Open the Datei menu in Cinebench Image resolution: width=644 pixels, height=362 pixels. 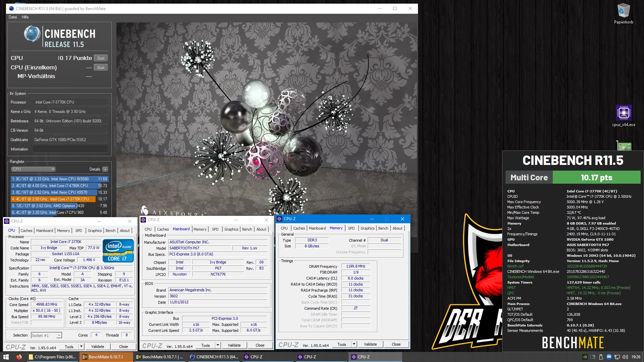pos(13,17)
